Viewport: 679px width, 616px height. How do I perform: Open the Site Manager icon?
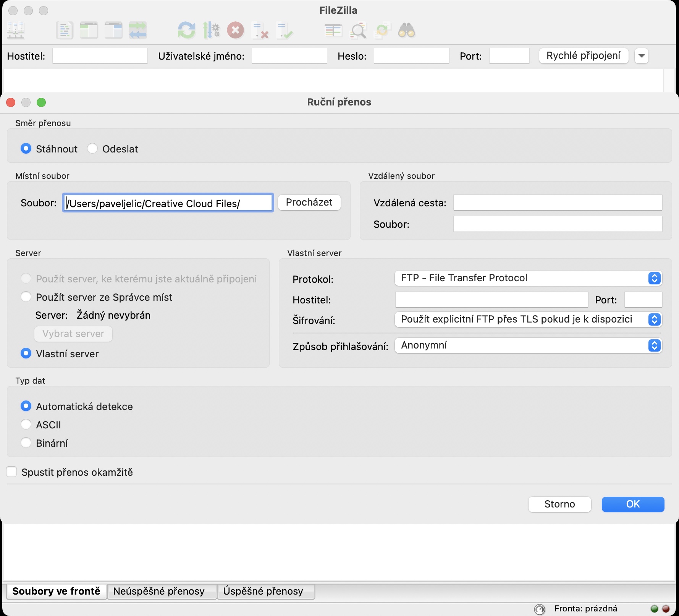point(16,30)
